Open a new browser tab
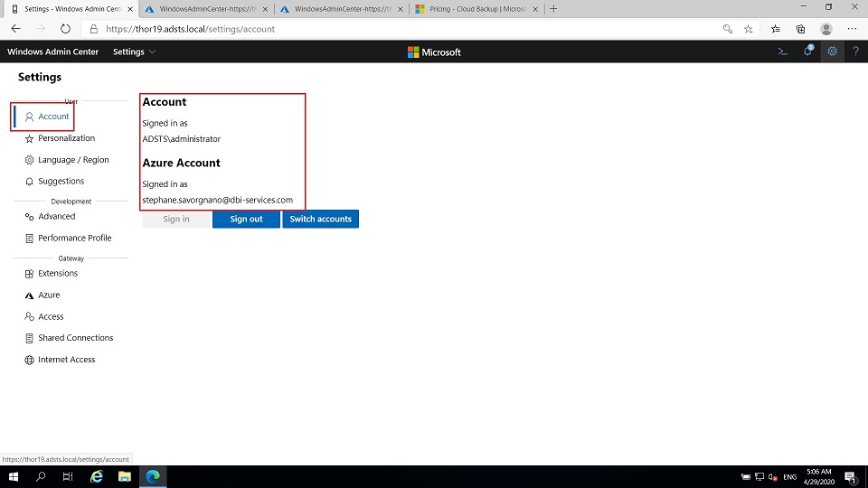The image size is (868, 488). click(x=553, y=9)
